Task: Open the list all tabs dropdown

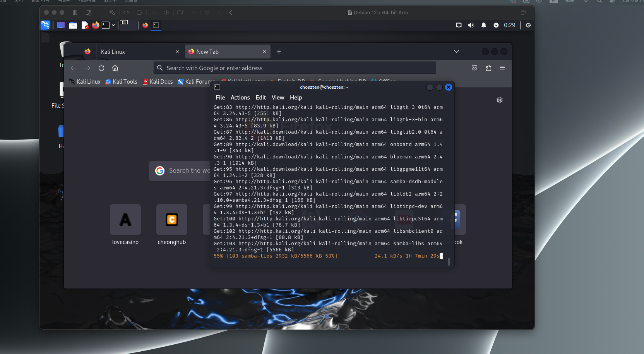Action: pyautogui.click(x=457, y=52)
